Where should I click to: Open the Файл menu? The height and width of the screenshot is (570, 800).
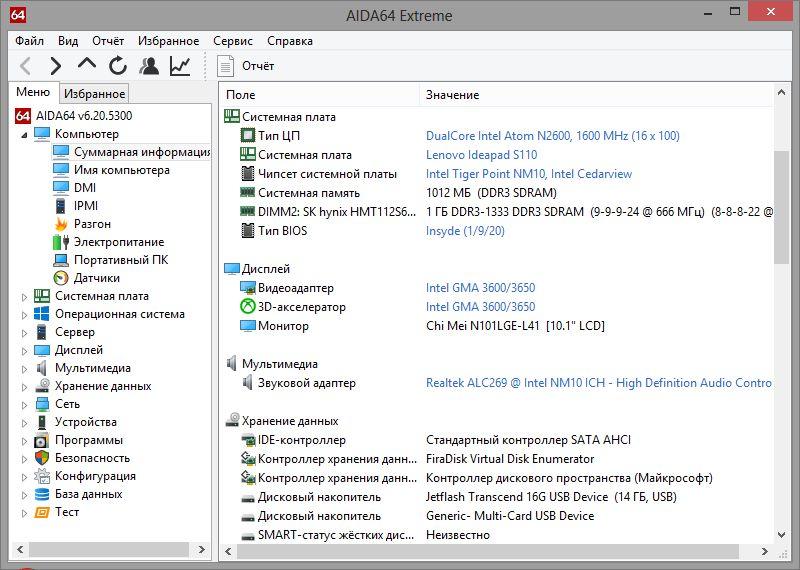pyautogui.click(x=29, y=41)
